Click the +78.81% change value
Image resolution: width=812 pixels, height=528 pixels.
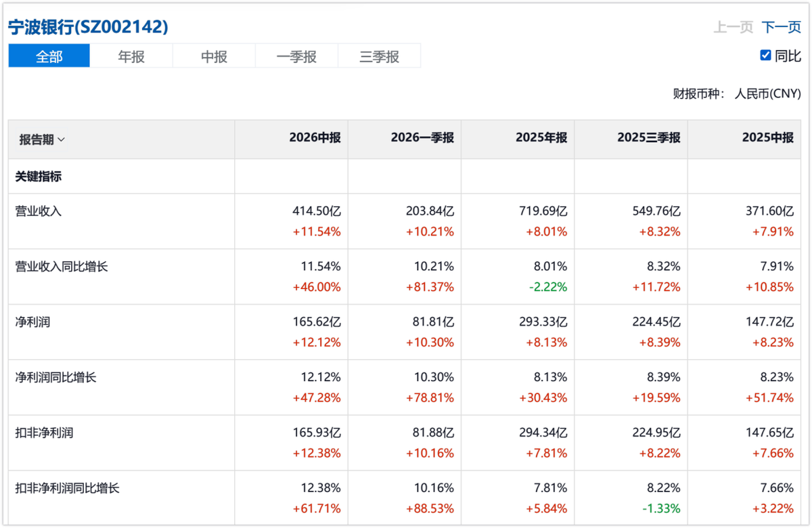click(430, 397)
